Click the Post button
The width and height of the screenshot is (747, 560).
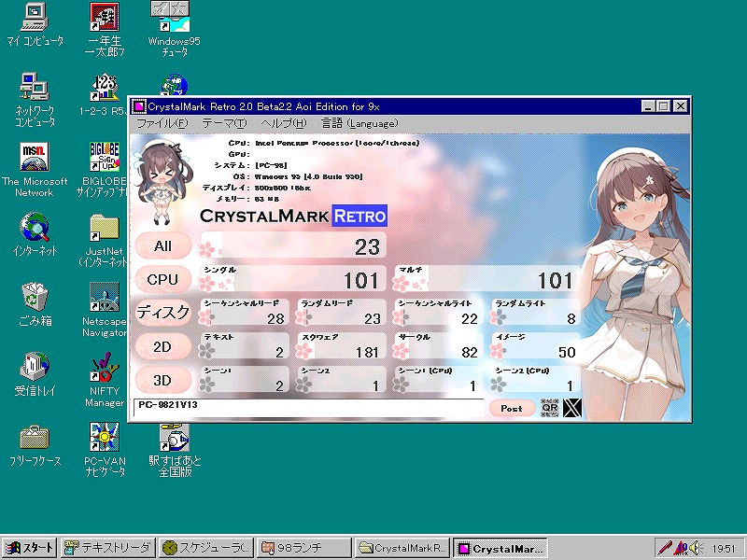pyautogui.click(x=512, y=408)
